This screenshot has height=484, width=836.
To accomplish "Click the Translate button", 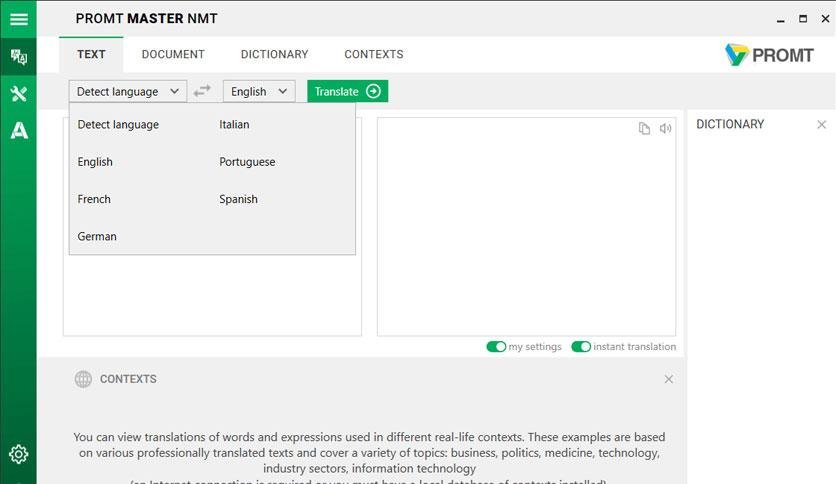I will pyautogui.click(x=348, y=91).
